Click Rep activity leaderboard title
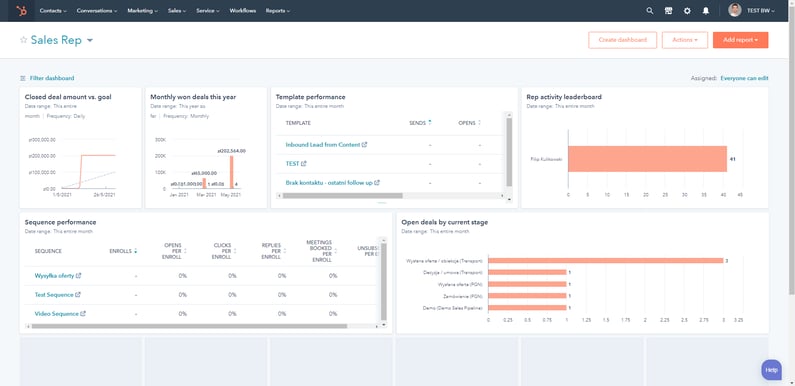Screen dimensions: 795x386 coord(564,97)
